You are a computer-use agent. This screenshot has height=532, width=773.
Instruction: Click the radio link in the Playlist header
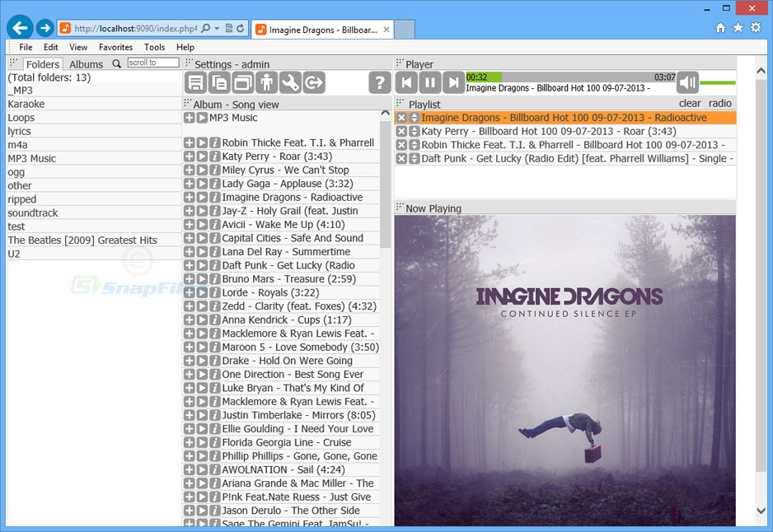tap(720, 103)
